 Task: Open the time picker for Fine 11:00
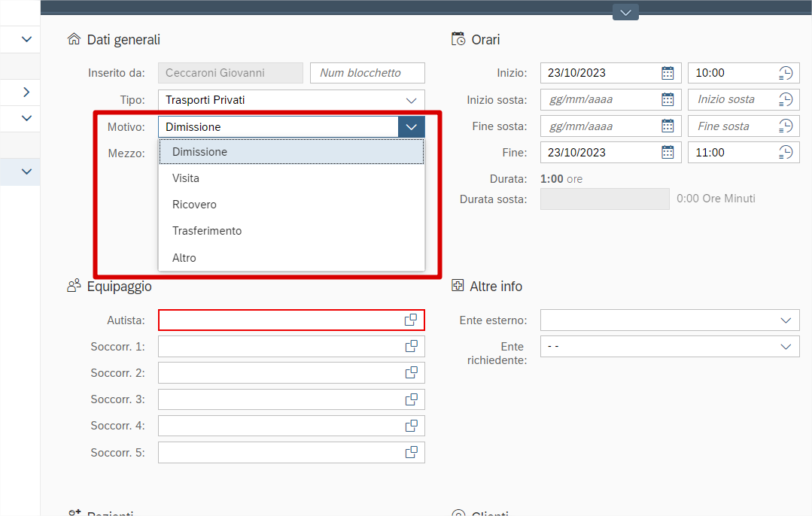(x=786, y=153)
